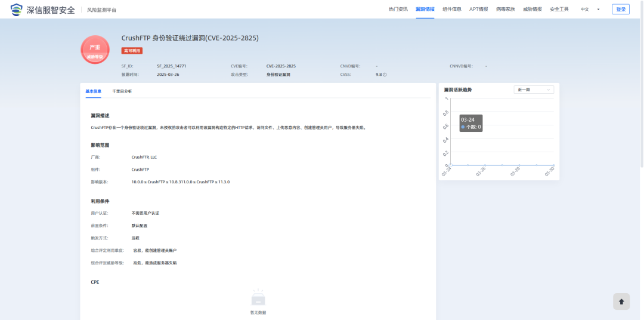Click the disclosure date 2025-03-26
This screenshot has height=320, width=644.
168,75
